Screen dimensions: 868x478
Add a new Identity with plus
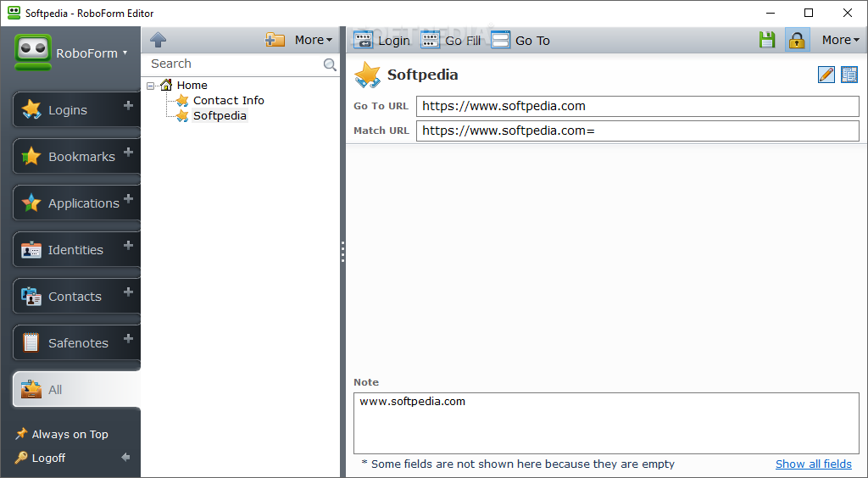(x=129, y=245)
